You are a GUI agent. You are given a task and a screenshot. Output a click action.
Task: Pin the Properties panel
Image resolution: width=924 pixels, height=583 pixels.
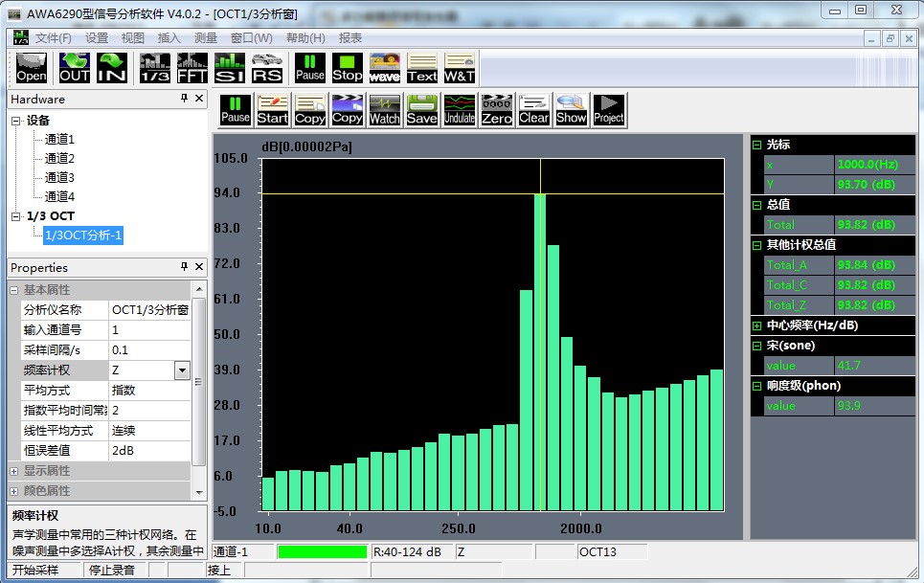(184, 267)
